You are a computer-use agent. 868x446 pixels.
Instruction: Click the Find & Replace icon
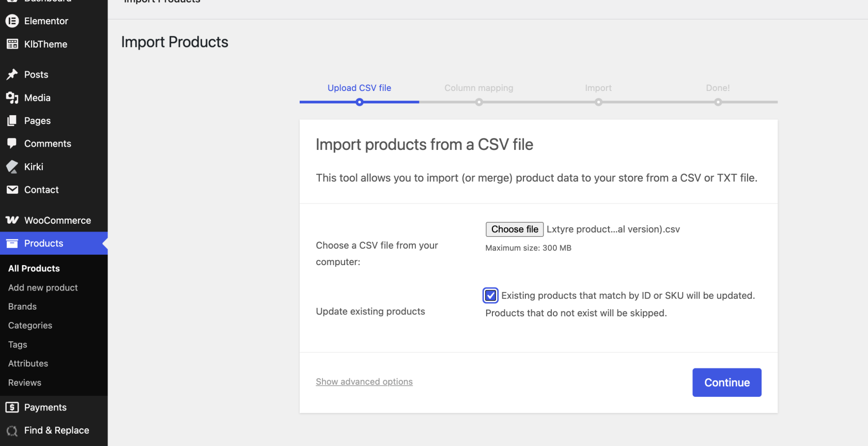pos(12,430)
